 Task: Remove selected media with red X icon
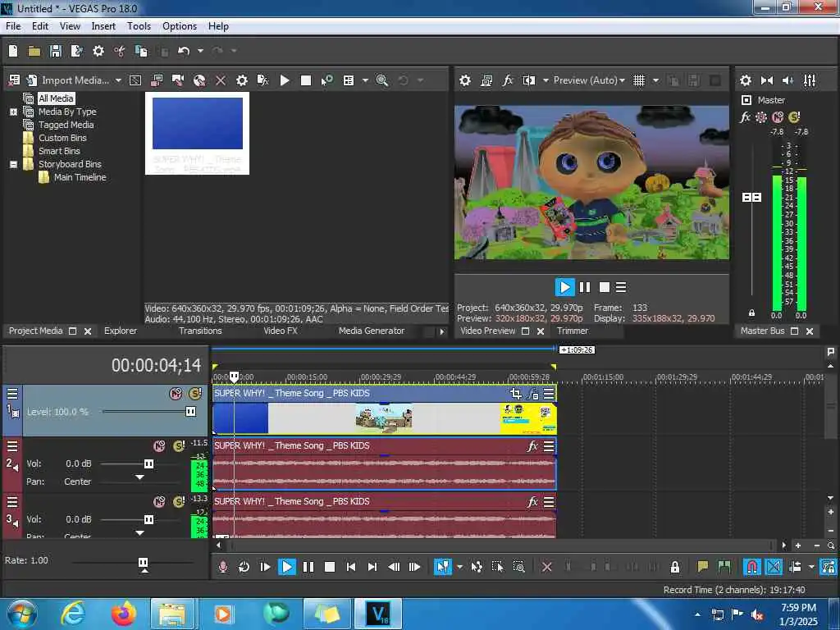coord(221,80)
